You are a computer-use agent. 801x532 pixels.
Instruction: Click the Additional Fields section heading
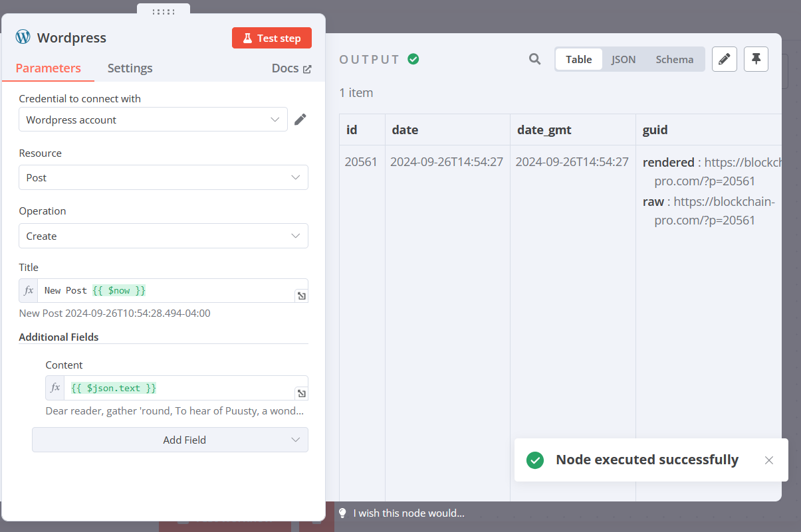tap(58, 337)
